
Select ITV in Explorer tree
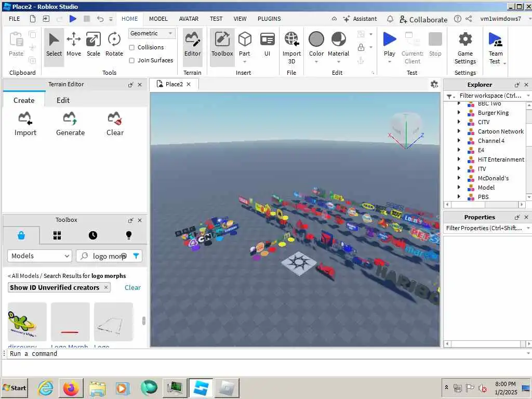click(x=482, y=169)
